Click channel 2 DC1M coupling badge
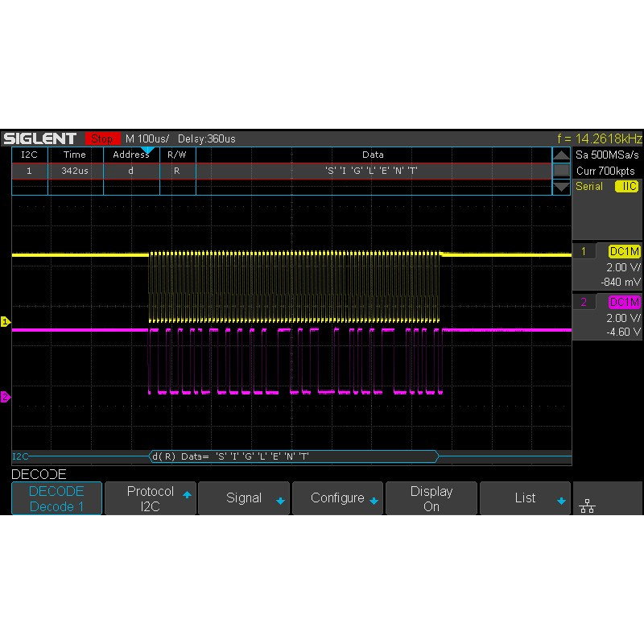This screenshot has height=644, width=644. tap(625, 302)
